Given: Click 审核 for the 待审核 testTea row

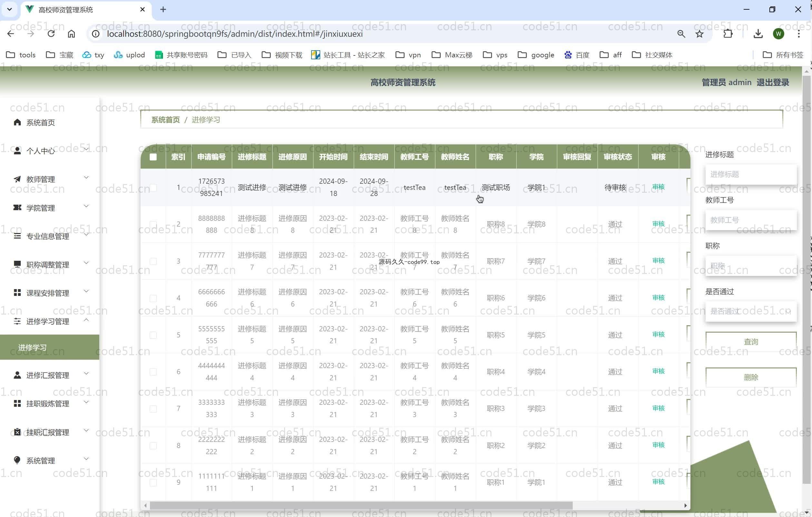Looking at the screenshot, I should pyautogui.click(x=658, y=187).
